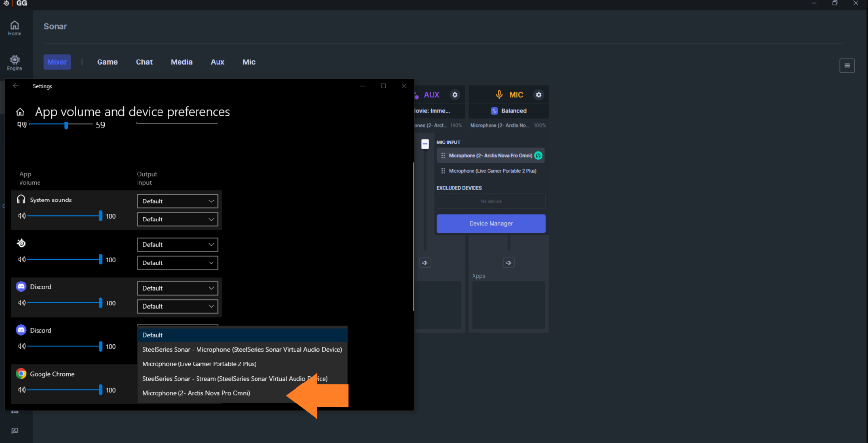Click the second Discord app icon
The height and width of the screenshot is (443, 868).
pos(21,330)
